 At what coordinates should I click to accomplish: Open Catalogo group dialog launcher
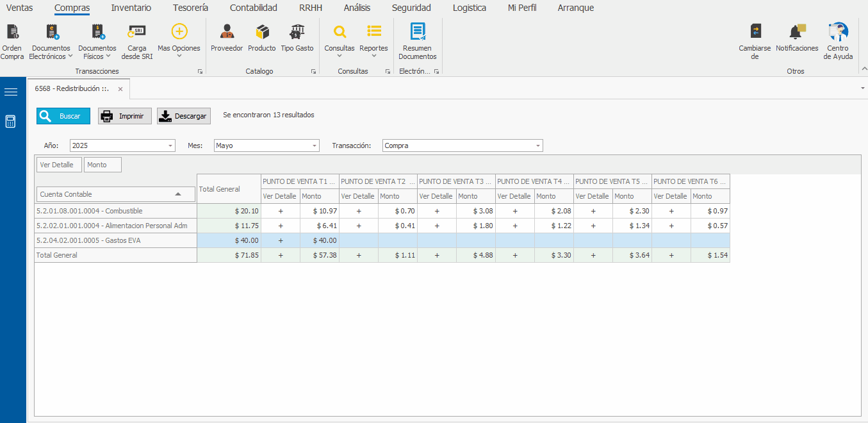click(x=313, y=72)
